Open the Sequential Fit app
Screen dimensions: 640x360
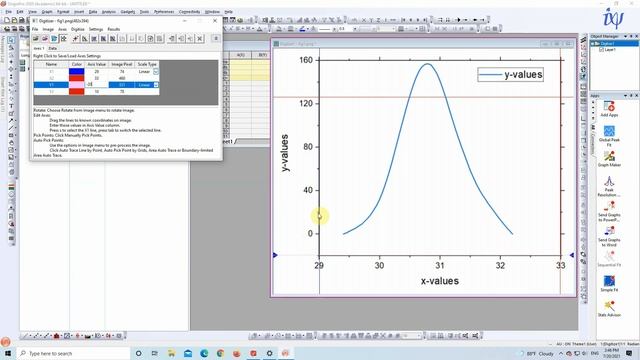[609, 257]
